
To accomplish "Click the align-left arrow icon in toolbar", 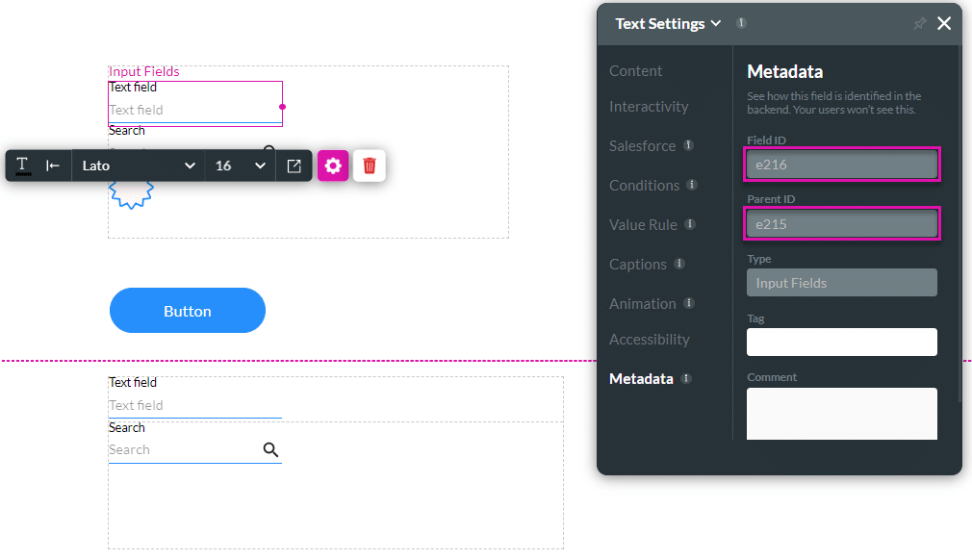I will (x=53, y=165).
